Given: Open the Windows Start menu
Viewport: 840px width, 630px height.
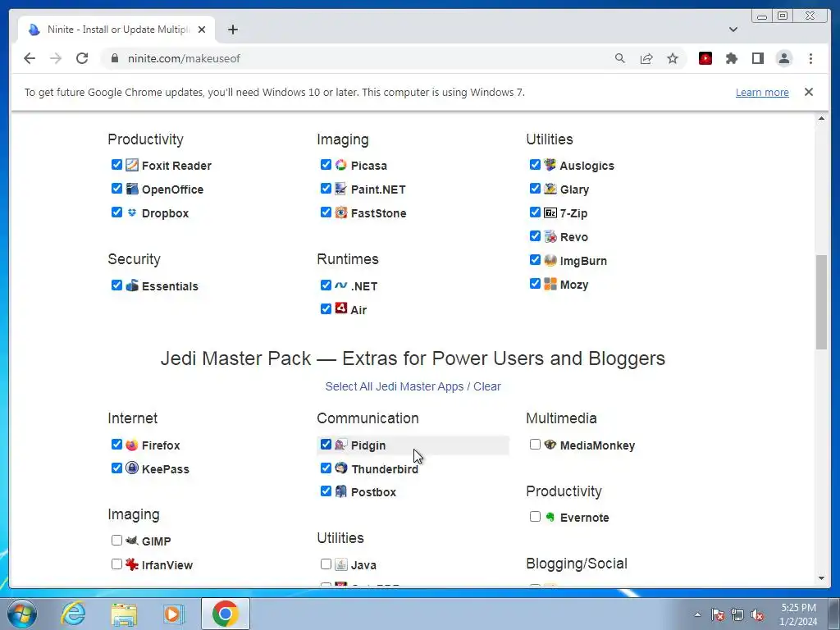Looking at the screenshot, I should click(22, 614).
